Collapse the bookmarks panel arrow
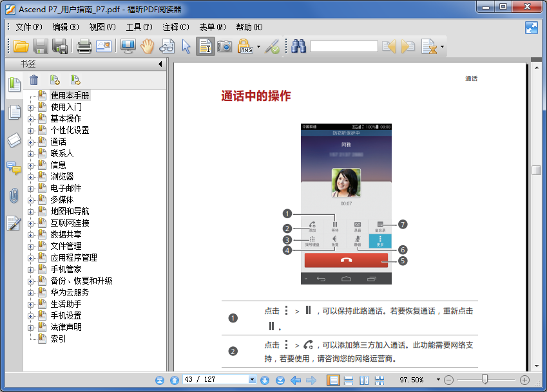 click(x=160, y=64)
